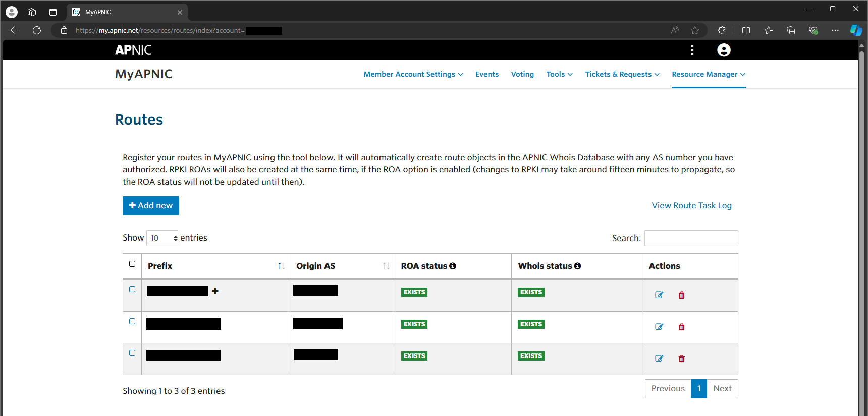Go back with browser back arrow
Screen dimensions: 868x416
pyautogui.click(x=15, y=30)
